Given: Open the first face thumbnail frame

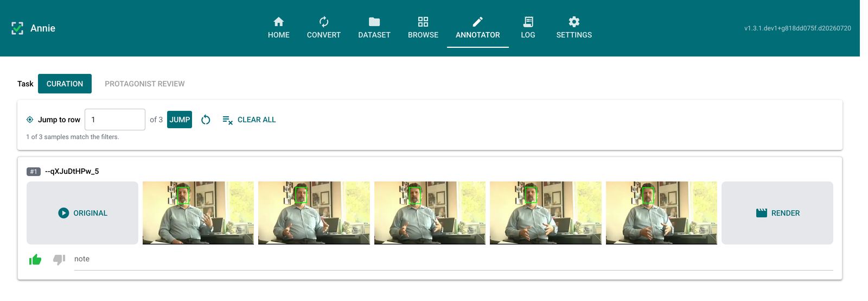Looking at the screenshot, I should click(198, 213).
